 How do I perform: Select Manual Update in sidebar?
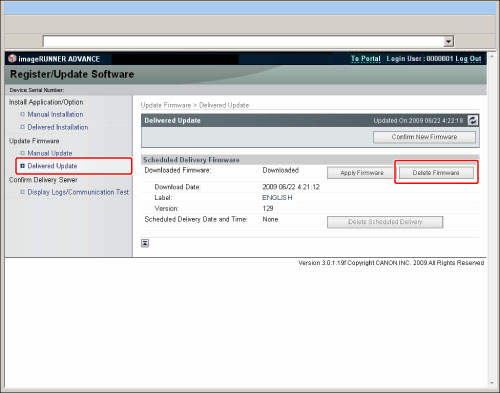pyautogui.click(x=50, y=153)
